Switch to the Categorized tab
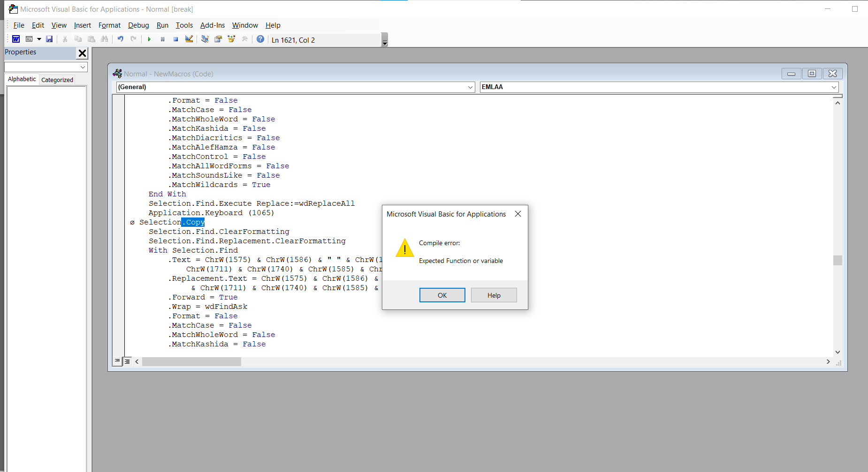This screenshot has height=472, width=868. pos(57,80)
